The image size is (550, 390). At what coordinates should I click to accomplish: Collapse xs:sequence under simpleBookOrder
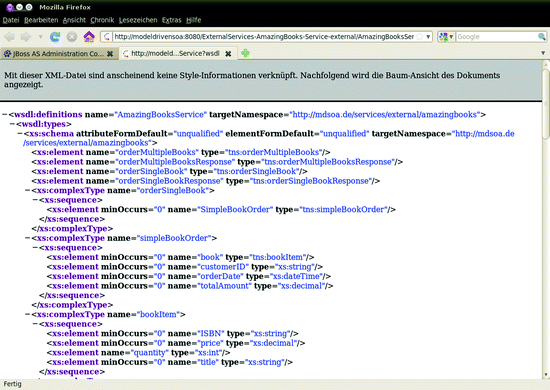35,248
